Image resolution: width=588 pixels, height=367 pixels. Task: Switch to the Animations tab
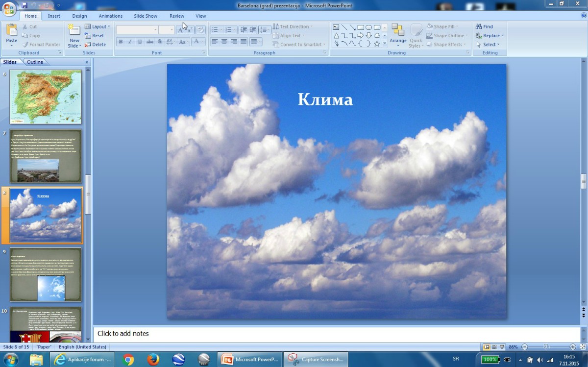click(111, 16)
